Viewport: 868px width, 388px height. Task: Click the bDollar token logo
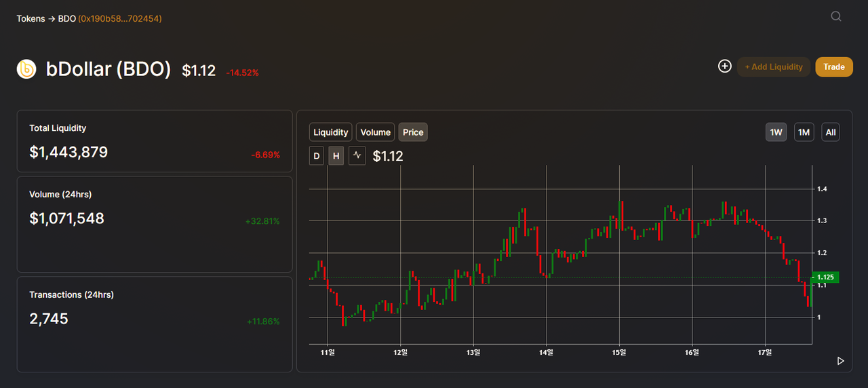[x=26, y=69]
